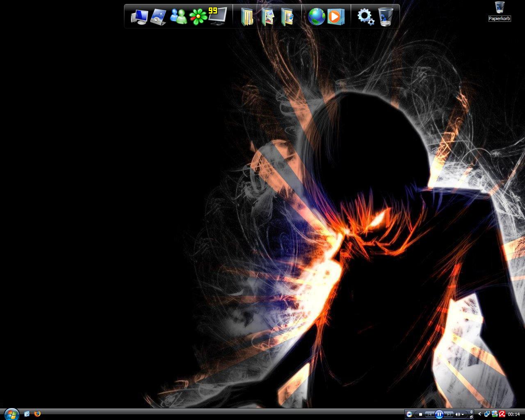Open the Windows Start menu
The width and height of the screenshot is (525, 420).
tap(11, 414)
